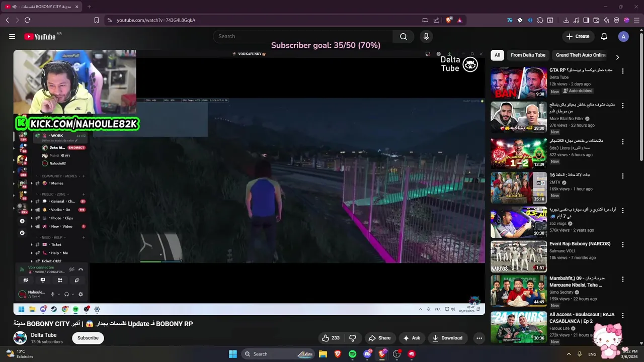Click the Ask button
The image size is (644, 362).
coord(411,338)
